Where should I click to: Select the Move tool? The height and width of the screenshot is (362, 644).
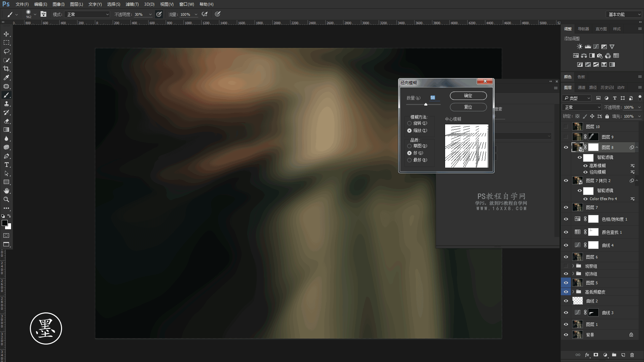click(6, 34)
